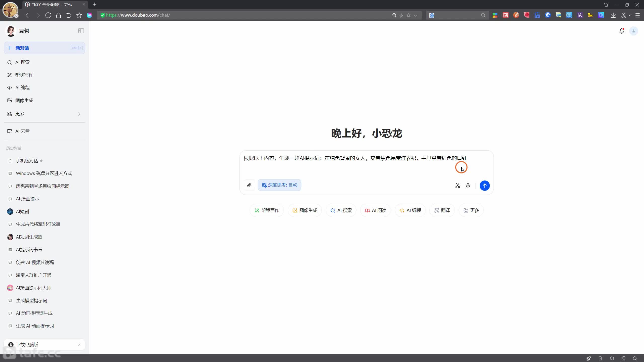This screenshot has width=644, height=362.
Task: Attach a file with paperclip icon
Action: (249, 185)
